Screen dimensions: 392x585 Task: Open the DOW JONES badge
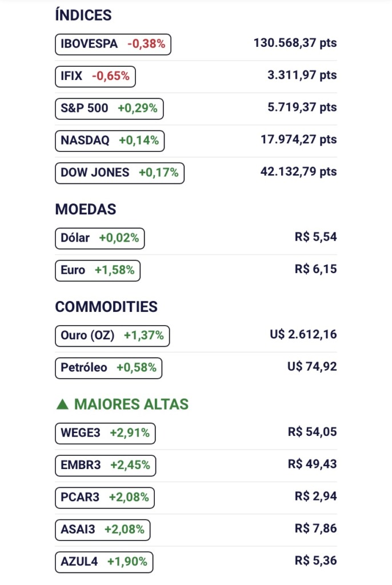pos(119,173)
